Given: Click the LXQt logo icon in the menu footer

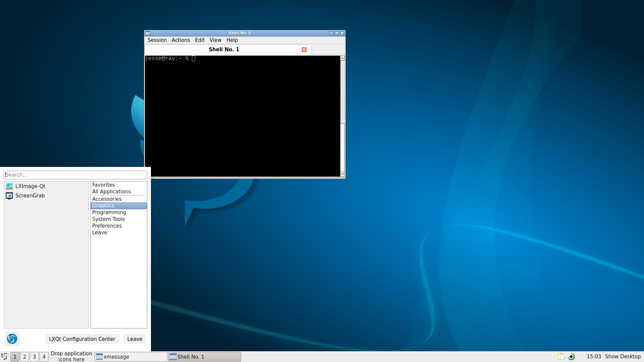Looking at the screenshot, I should point(12,339).
